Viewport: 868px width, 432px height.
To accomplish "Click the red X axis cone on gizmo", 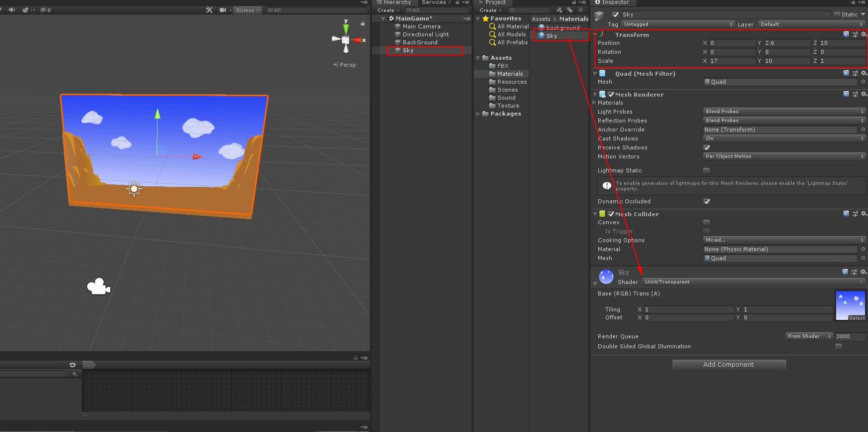I will (x=357, y=40).
